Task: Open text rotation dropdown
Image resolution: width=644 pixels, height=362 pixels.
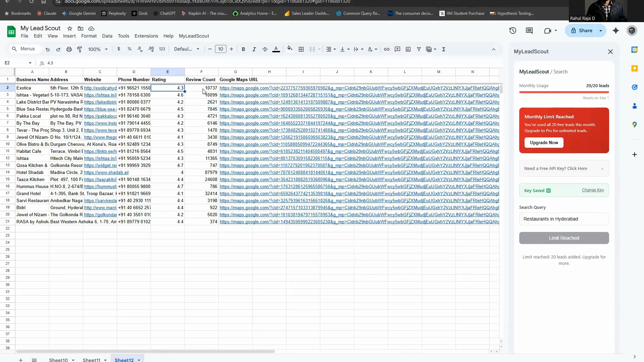Action: coord(372,49)
